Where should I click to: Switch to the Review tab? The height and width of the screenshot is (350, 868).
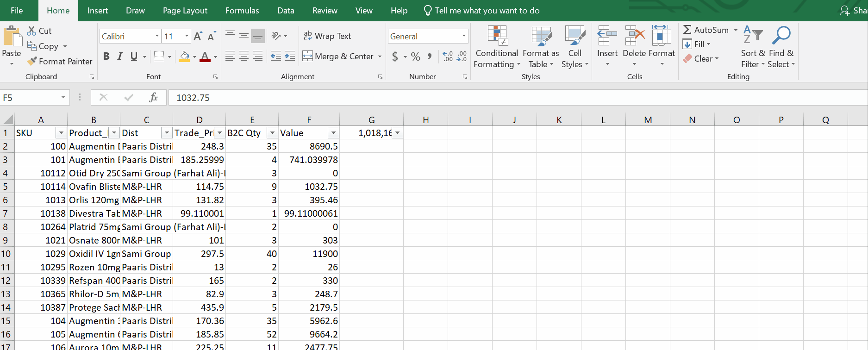(x=325, y=11)
